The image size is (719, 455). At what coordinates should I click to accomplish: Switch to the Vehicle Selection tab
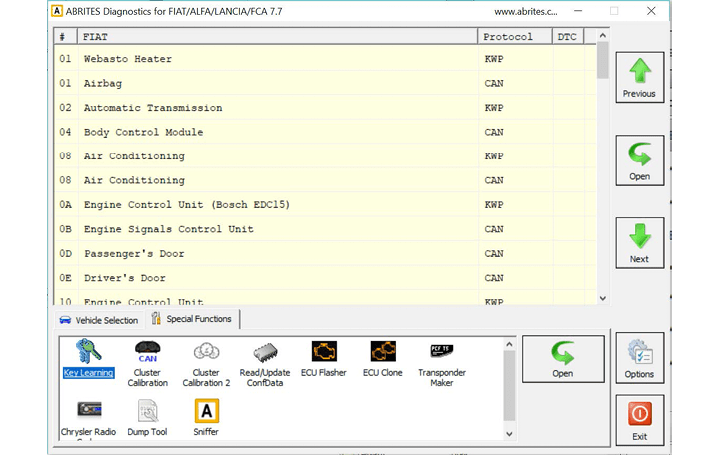tap(98, 320)
